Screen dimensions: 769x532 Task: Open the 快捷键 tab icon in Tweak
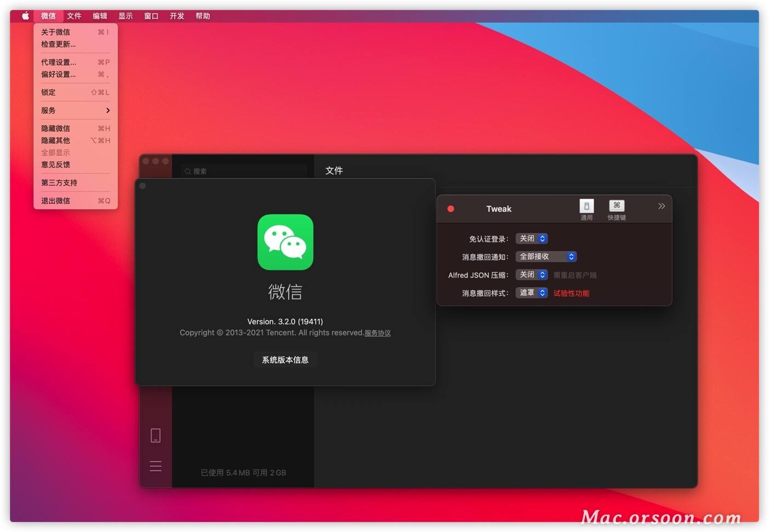click(617, 210)
